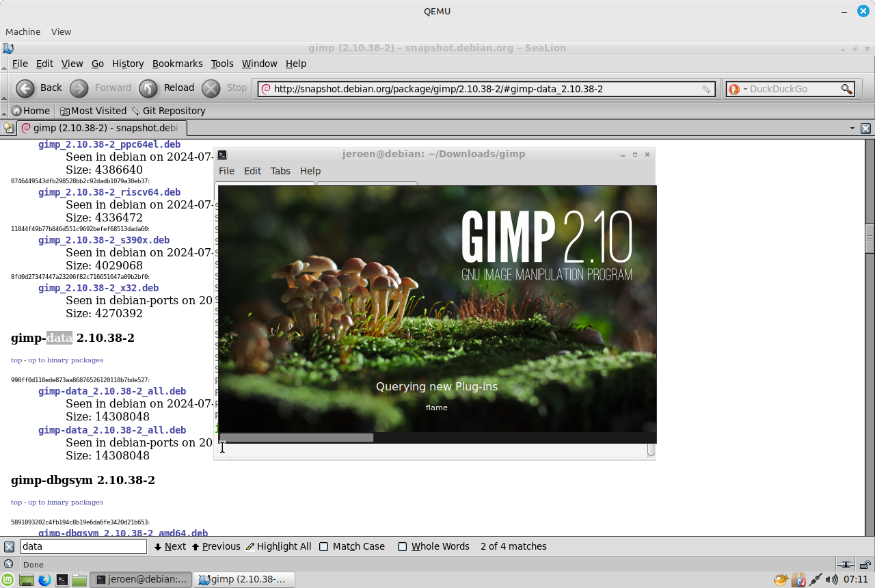Find the previous match with the Previous button
Image resolution: width=875 pixels, height=588 pixels.
pyautogui.click(x=216, y=546)
